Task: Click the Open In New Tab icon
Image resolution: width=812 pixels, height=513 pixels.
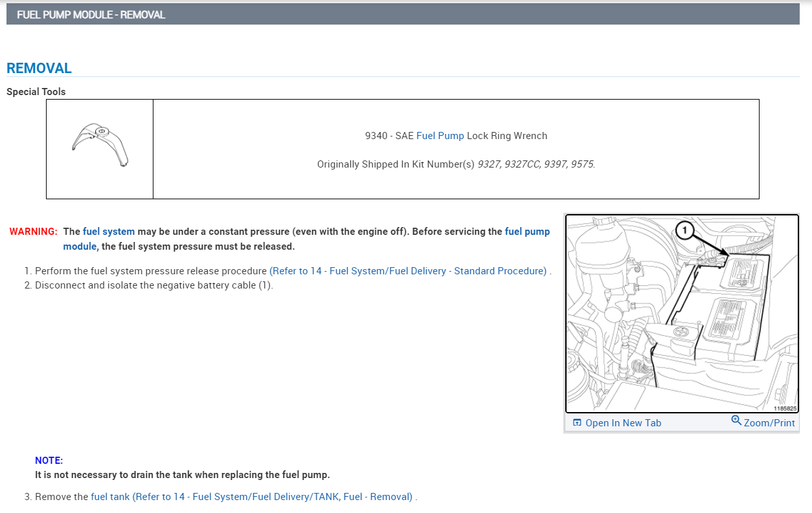Action: point(577,423)
